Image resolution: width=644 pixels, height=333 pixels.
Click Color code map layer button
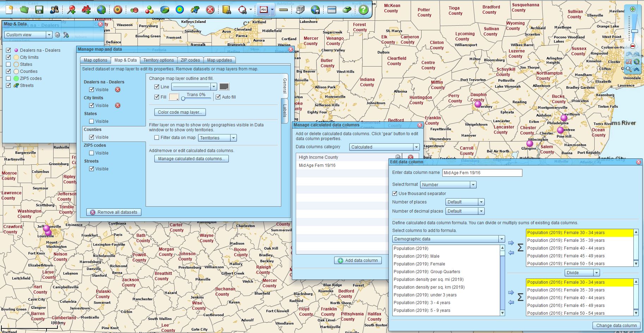pos(180,112)
